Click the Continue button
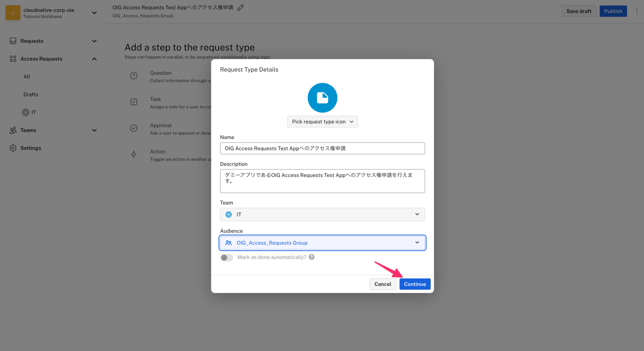This screenshot has height=351, width=644. pyautogui.click(x=415, y=284)
